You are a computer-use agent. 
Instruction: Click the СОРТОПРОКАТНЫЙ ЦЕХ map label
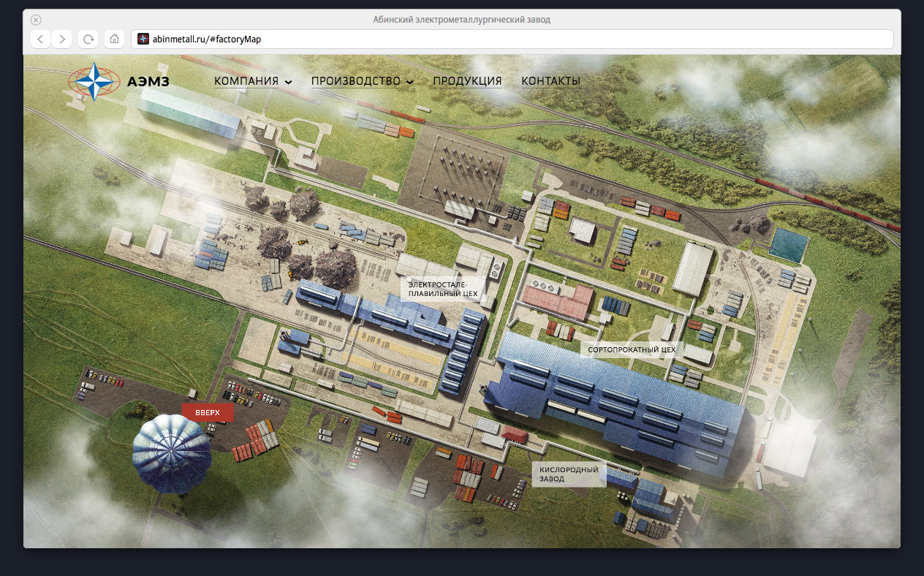[632, 350]
